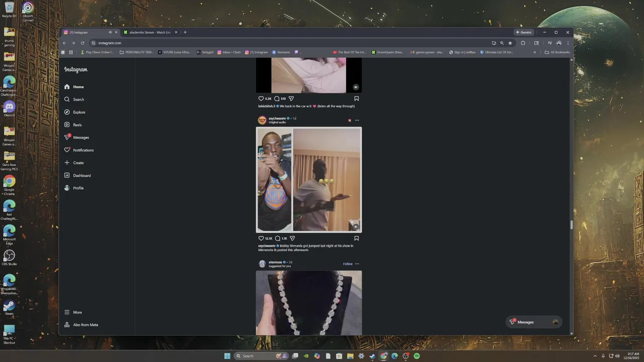Open Instagram Search from the sidebar
The image size is (644, 362).
[x=74, y=100]
